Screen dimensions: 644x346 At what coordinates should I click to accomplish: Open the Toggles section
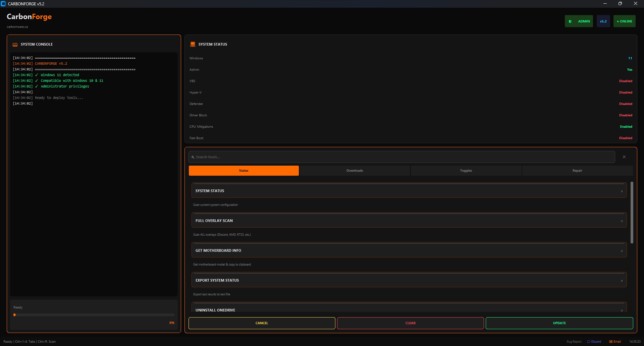point(466,170)
